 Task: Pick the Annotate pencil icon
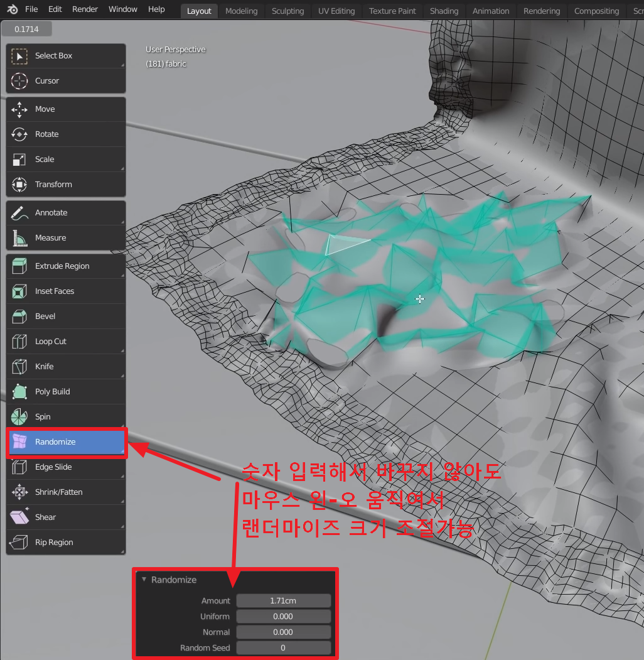click(x=19, y=213)
